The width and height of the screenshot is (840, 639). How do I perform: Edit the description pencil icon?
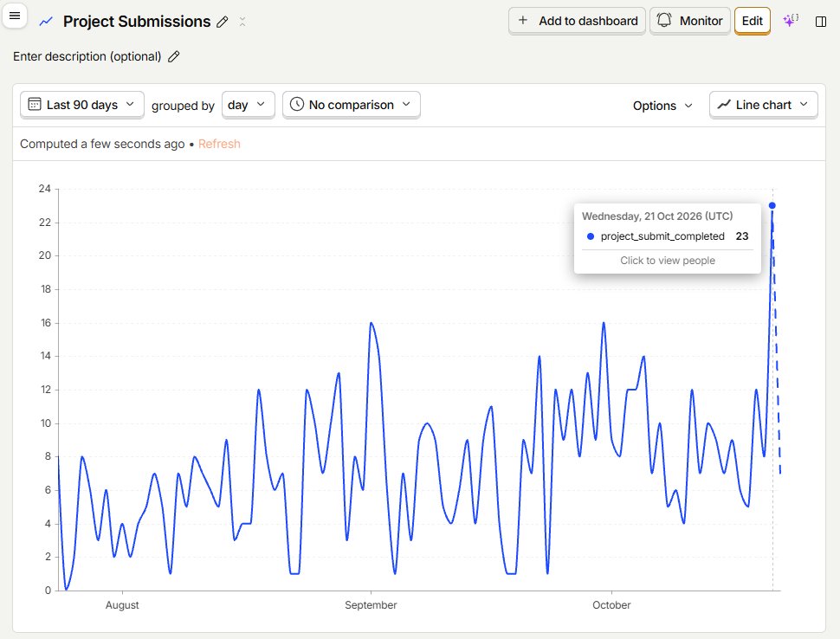[x=173, y=57]
